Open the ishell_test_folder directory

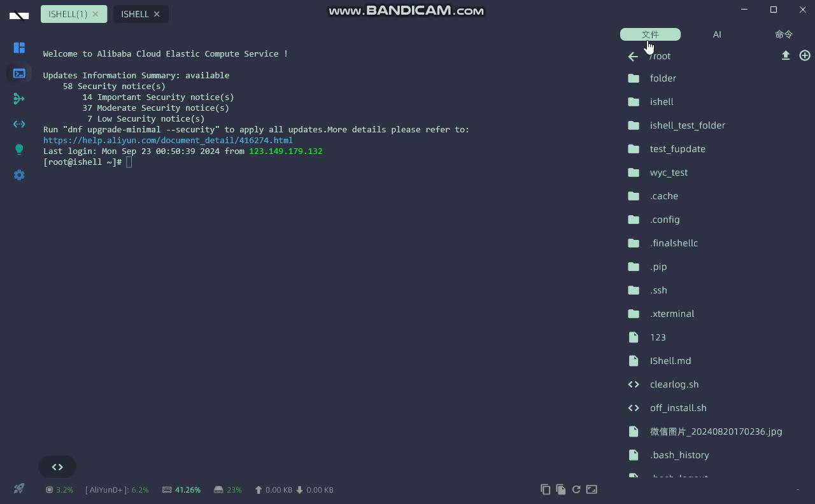pyautogui.click(x=688, y=125)
